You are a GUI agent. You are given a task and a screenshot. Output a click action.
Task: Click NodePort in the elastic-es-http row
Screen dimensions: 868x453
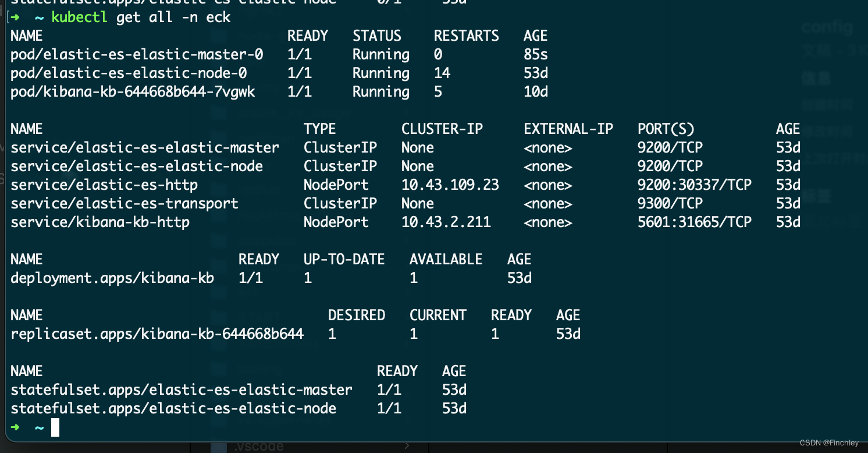tap(336, 185)
